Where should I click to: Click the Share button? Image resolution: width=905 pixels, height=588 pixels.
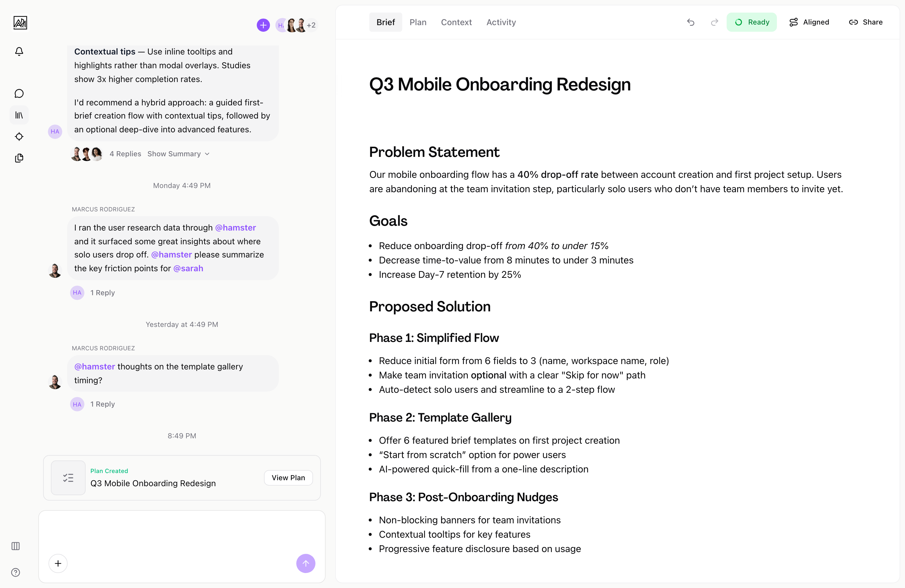click(866, 22)
